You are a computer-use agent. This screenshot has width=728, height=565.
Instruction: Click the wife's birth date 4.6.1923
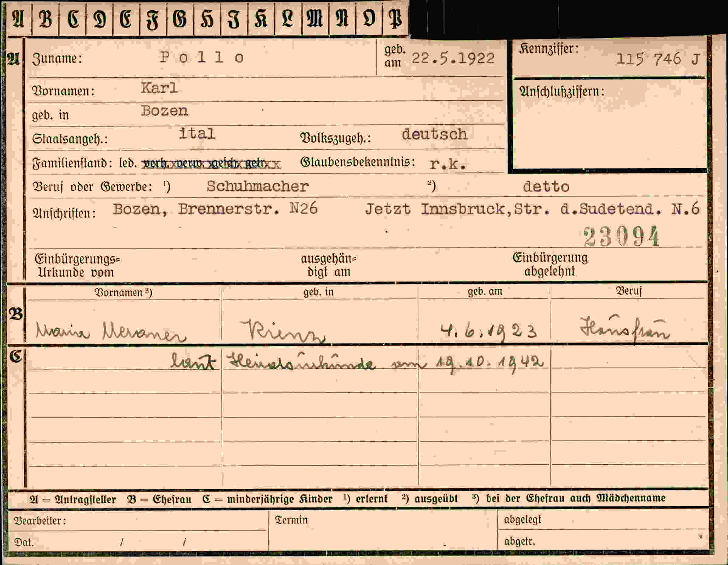(489, 332)
